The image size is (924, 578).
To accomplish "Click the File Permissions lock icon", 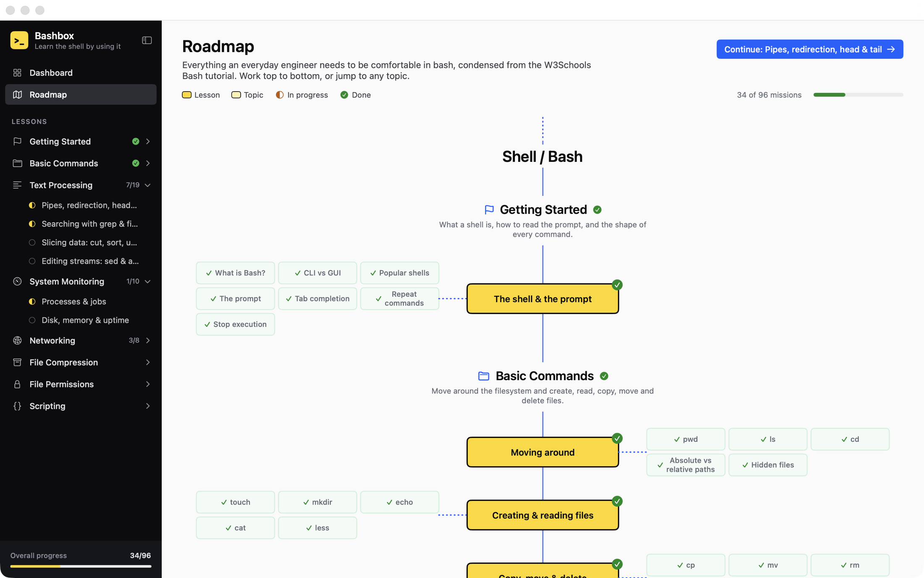I will pyautogui.click(x=17, y=384).
